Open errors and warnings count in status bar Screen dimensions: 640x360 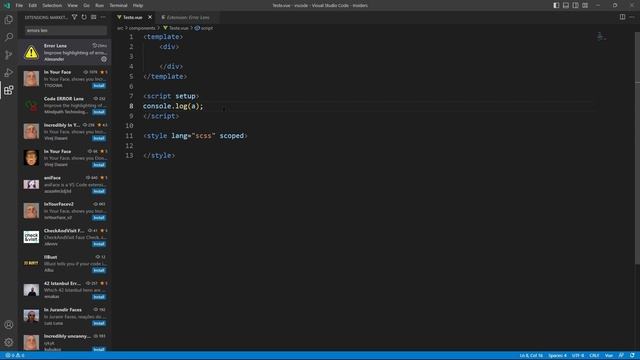pyautogui.click(x=15, y=356)
